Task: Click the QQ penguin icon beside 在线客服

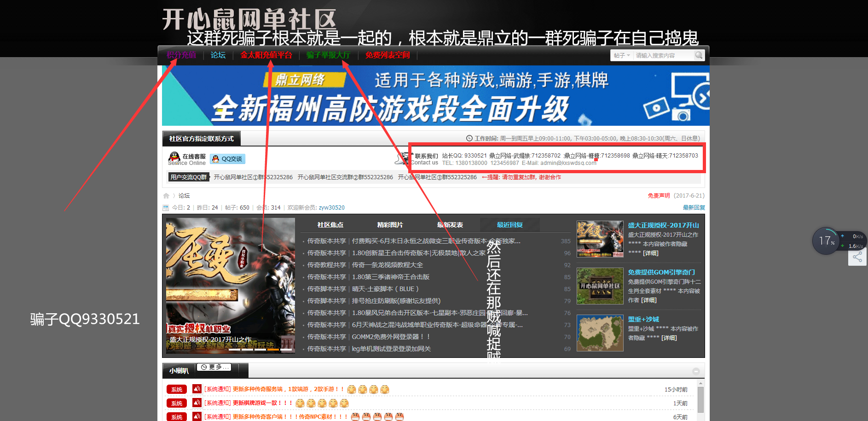Action: click(174, 158)
